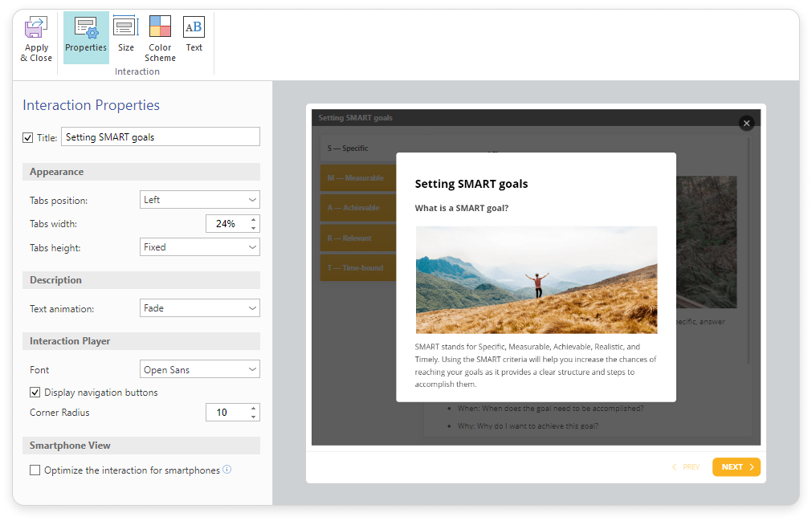This screenshot has height=521, width=812.
Task: Expand the Tabs position dropdown
Action: pos(200,200)
